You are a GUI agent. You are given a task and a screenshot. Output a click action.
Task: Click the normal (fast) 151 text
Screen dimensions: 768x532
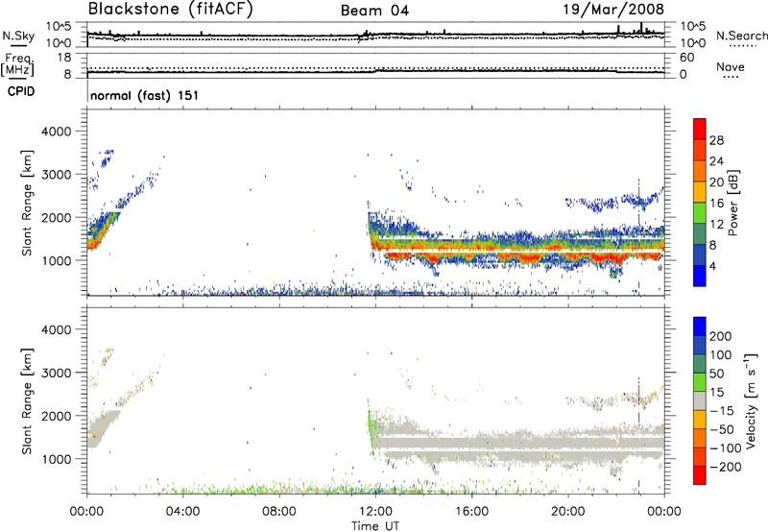145,95
